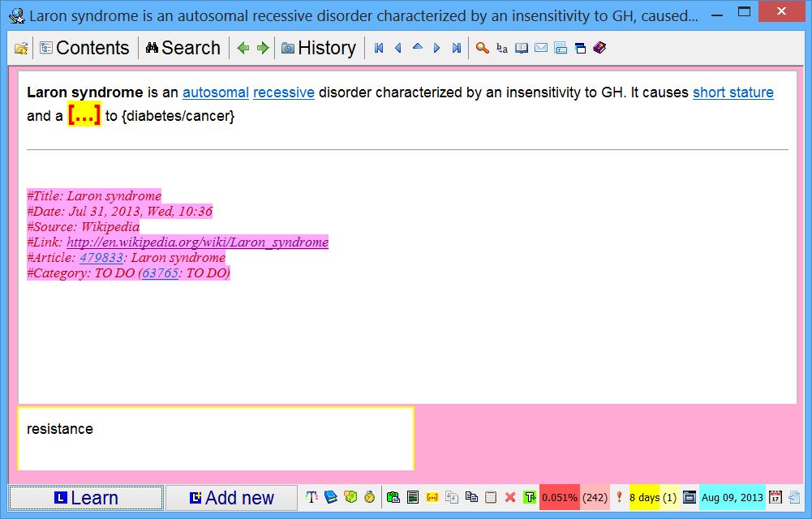Go up to the parent element
The width and height of the screenshot is (812, 519).
(418, 49)
